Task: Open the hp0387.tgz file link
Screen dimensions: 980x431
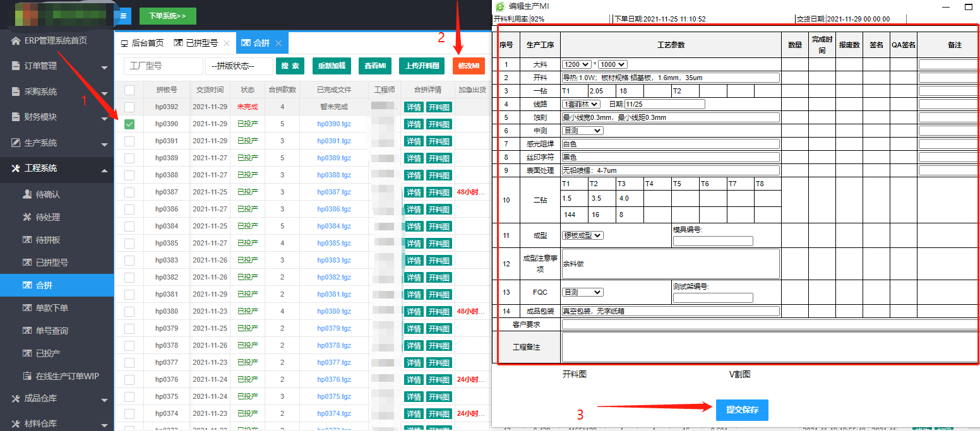Action: (x=333, y=192)
